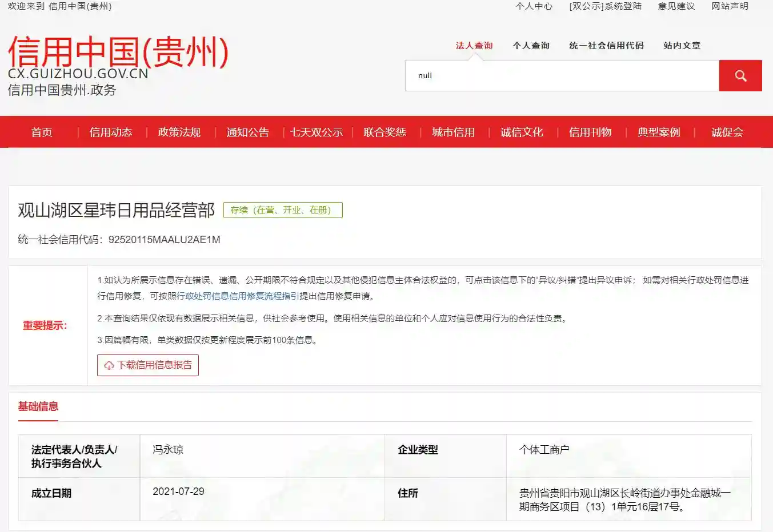Viewport: 773px width, 532px height.
Task: Click the company name 观山湖区星玮日用品经营部
Action: (x=117, y=210)
